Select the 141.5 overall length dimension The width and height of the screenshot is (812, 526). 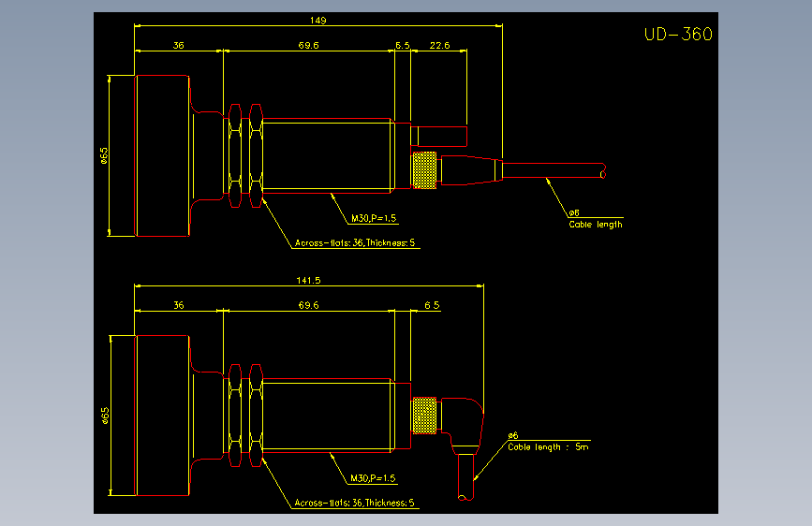pos(308,280)
